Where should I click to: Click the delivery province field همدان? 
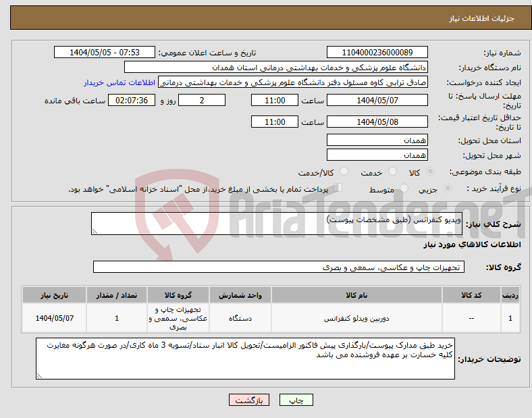pos(377,140)
